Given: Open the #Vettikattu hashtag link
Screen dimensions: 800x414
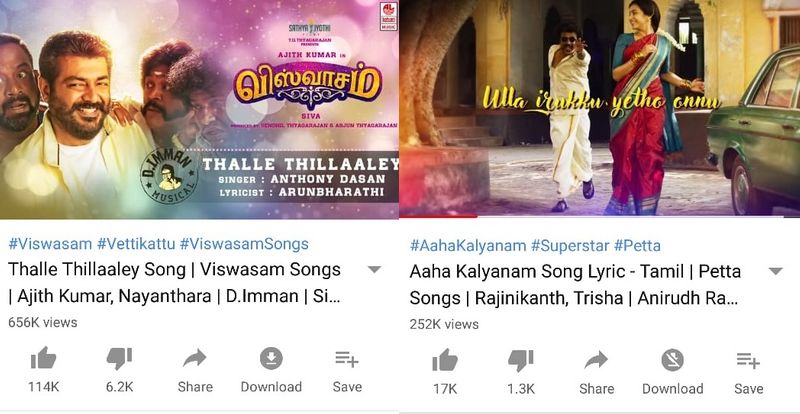Looking at the screenshot, I should tap(136, 244).
